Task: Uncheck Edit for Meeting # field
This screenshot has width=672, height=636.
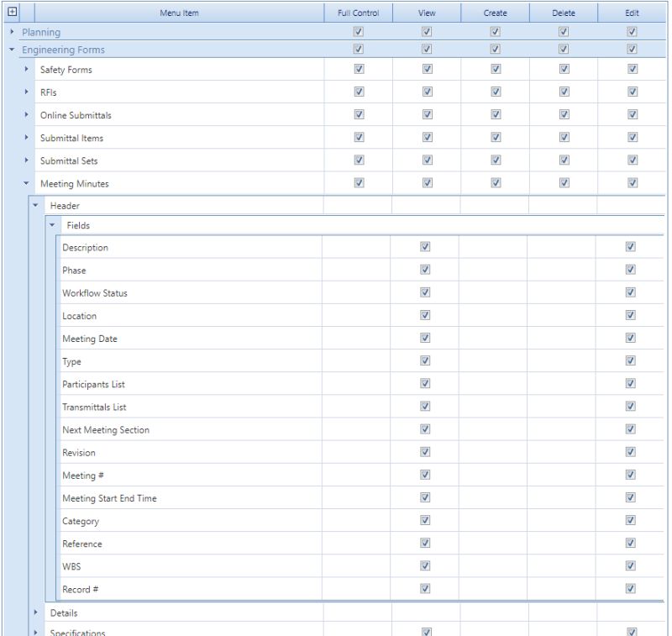Action: tap(631, 475)
